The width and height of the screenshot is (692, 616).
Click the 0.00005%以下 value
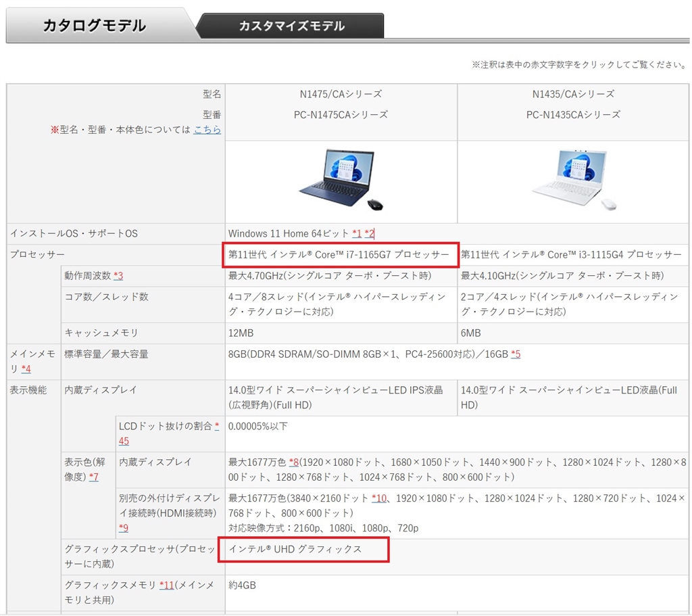point(257,426)
